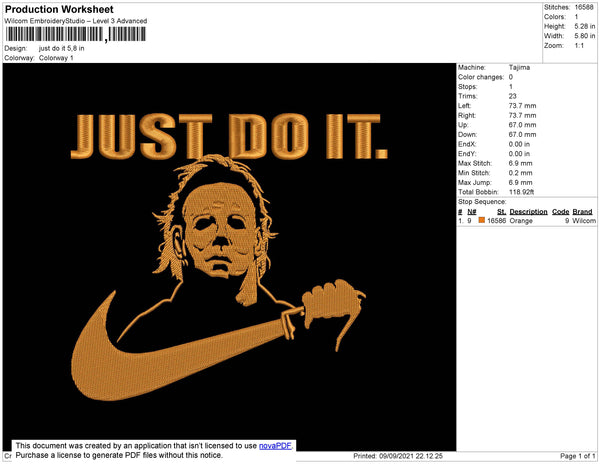
Task: Click the 'St.' column header
Action: pos(501,212)
